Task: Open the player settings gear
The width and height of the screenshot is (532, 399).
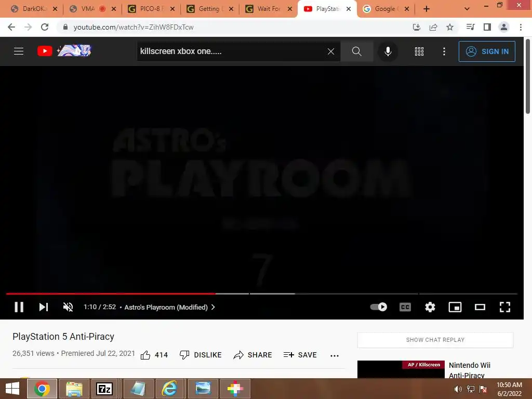Action: pyautogui.click(x=430, y=307)
